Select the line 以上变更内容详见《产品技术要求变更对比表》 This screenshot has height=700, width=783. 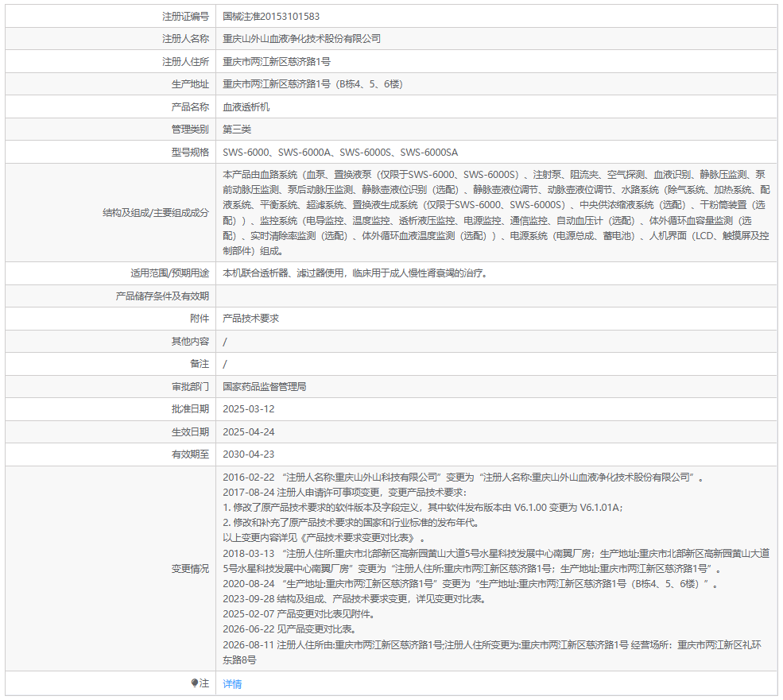pos(324,538)
